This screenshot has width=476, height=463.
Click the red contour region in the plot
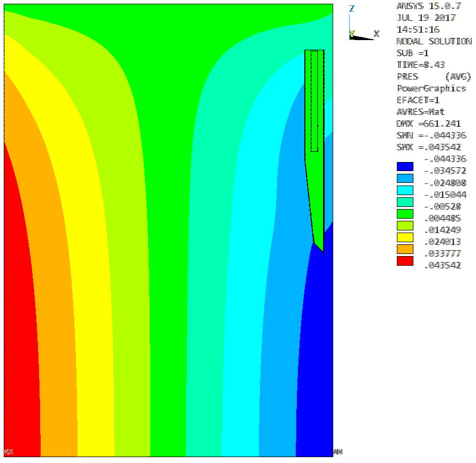(x=19, y=321)
